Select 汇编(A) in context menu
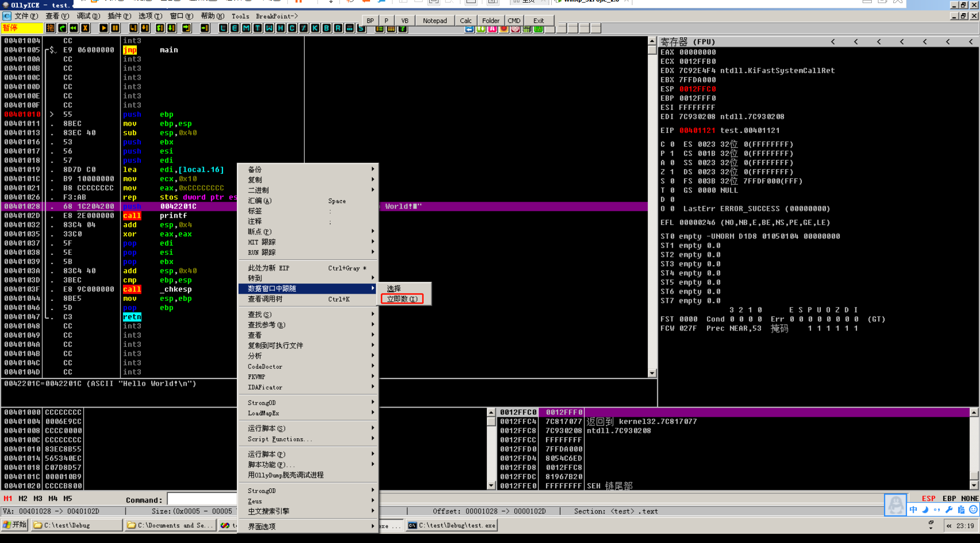This screenshot has width=980, height=543. click(309, 201)
